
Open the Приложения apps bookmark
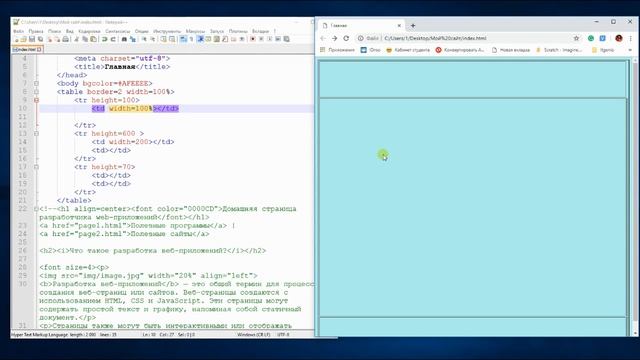click(x=338, y=50)
